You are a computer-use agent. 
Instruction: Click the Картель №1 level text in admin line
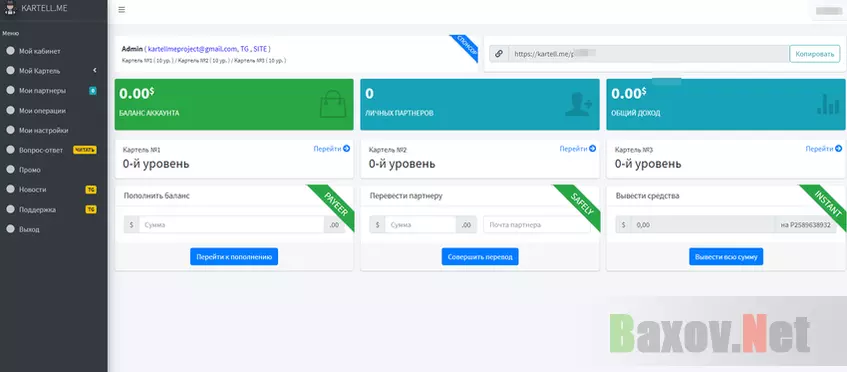148,60
